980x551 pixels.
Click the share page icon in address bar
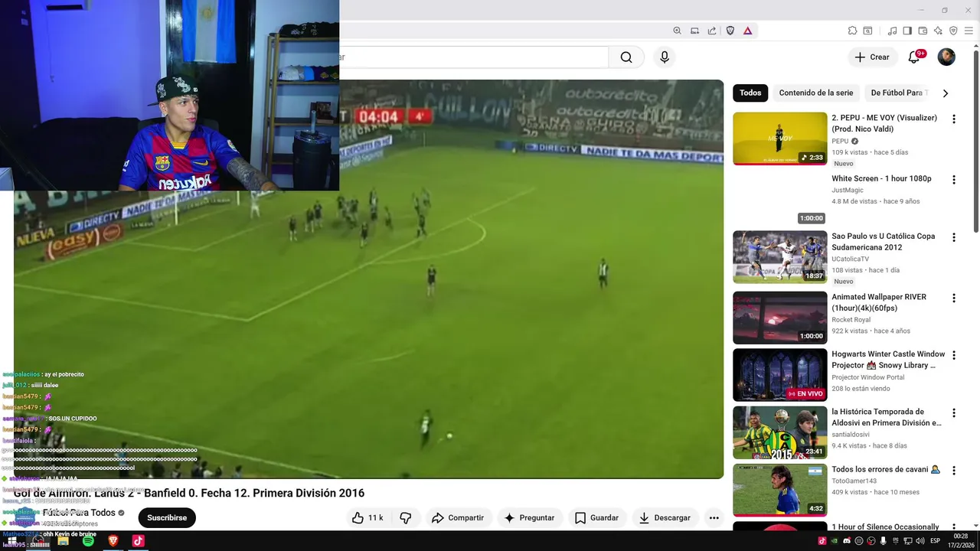tap(712, 31)
